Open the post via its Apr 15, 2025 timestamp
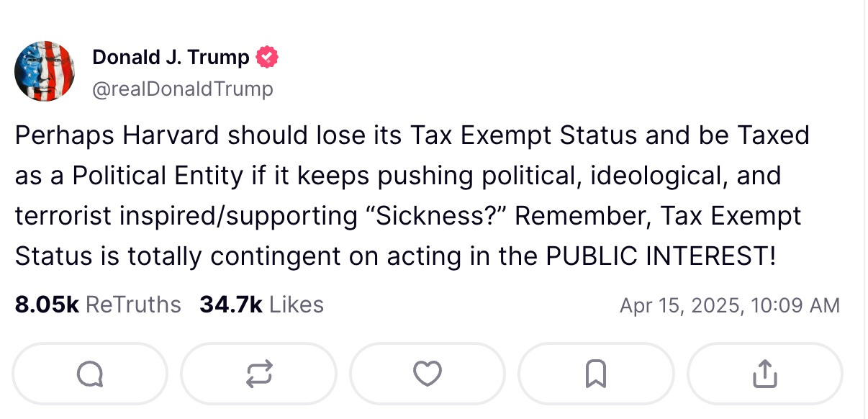Viewport: 868px width, 419px height. [x=730, y=305]
